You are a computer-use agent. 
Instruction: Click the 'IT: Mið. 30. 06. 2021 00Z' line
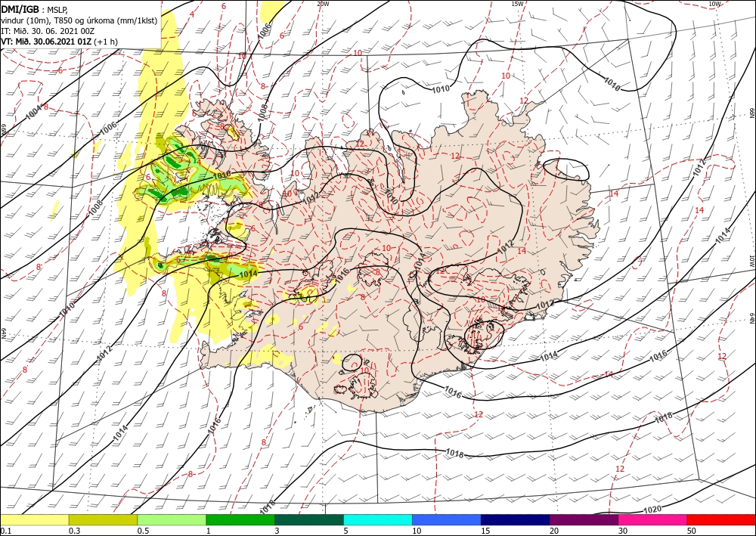coord(47,31)
